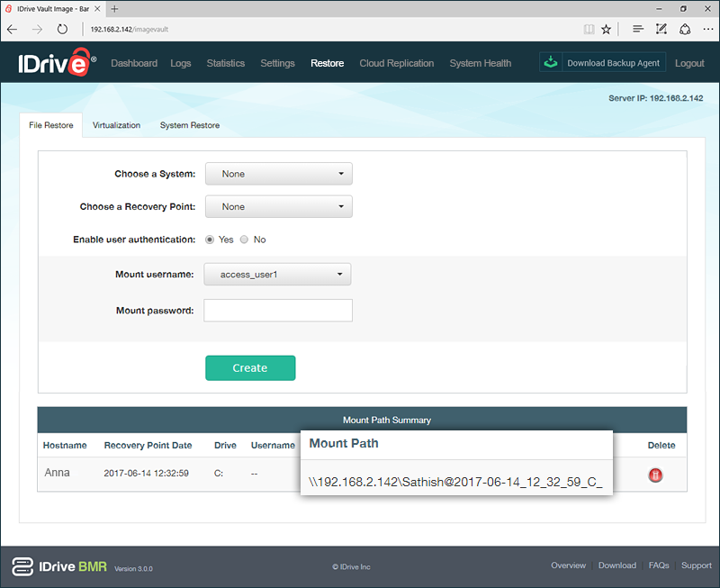This screenshot has height=588, width=720.
Task: Open the Web Notes pen icon
Action: pyautogui.click(x=661, y=29)
